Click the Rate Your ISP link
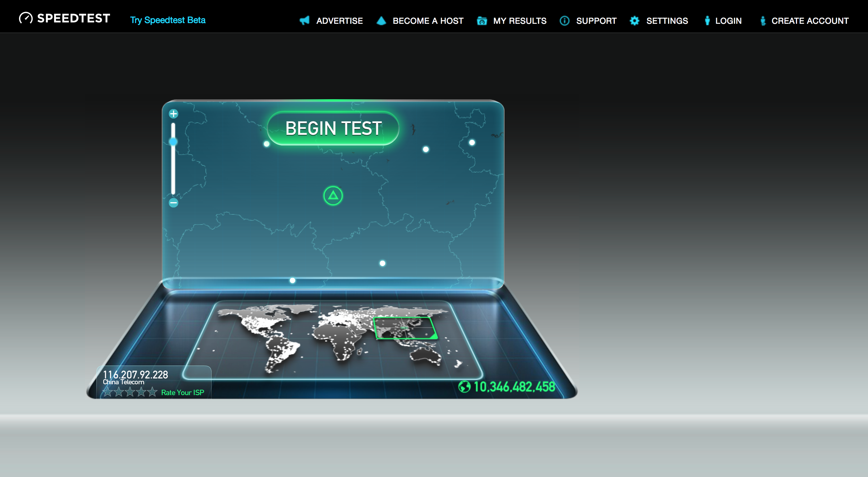The width and height of the screenshot is (868, 477). (182, 392)
